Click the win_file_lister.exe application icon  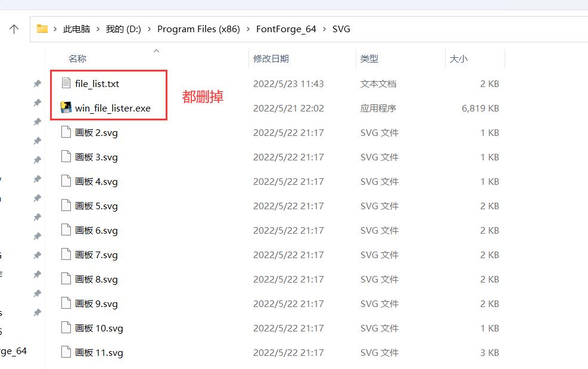pyautogui.click(x=66, y=108)
